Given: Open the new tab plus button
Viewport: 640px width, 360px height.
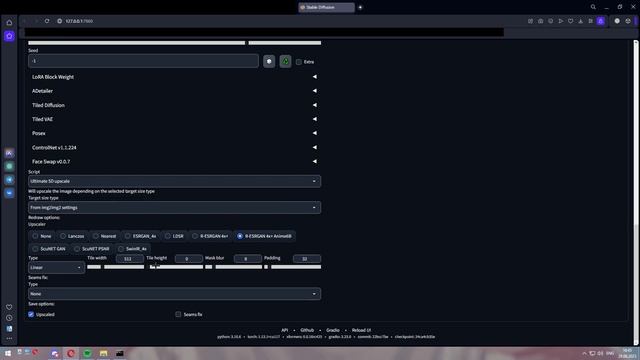Looking at the screenshot, I should (x=360, y=7).
